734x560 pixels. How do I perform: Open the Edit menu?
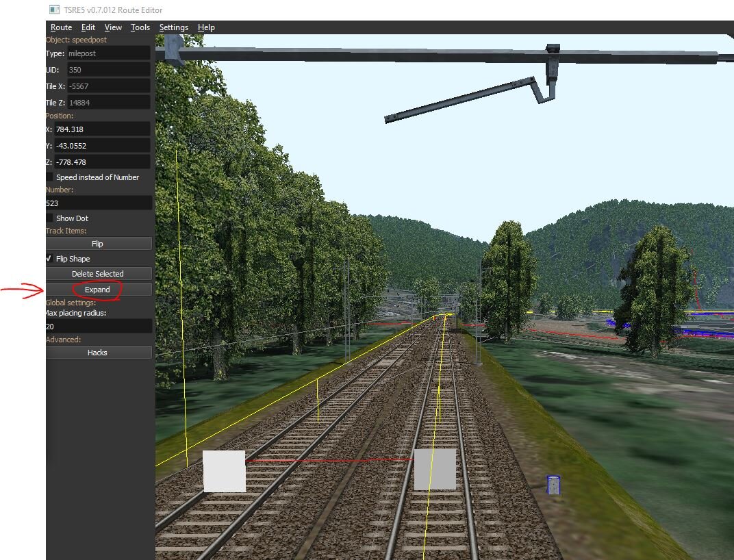(x=88, y=27)
